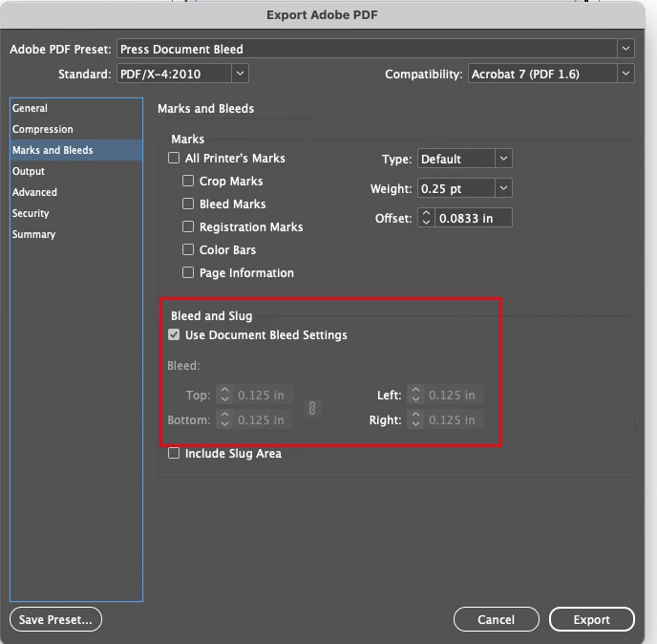Uncheck Use Document Bleed Settings
The height and width of the screenshot is (644, 657).
point(174,334)
